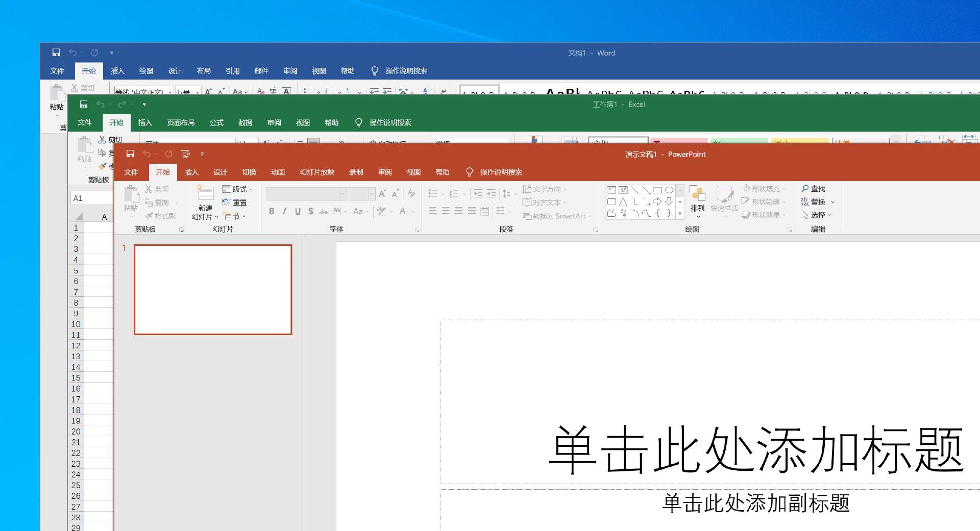The height and width of the screenshot is (531, 980).
Task: Select the Oval shape in the shapes gallery
Action: (670, 189)
